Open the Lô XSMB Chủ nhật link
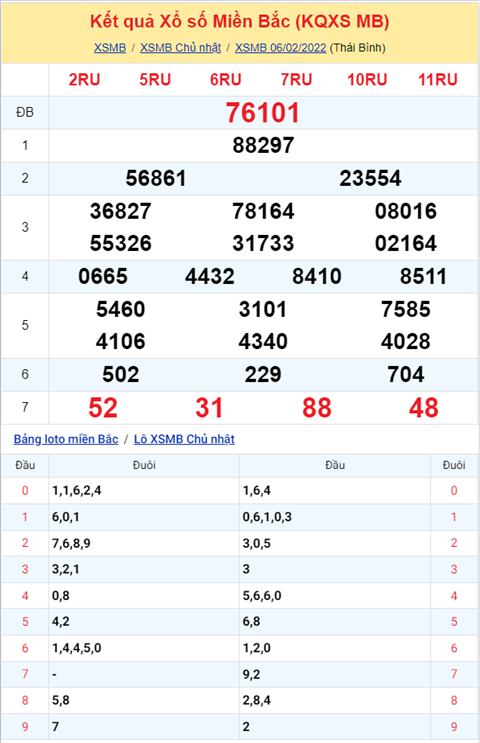This screenshot has width=480, height=743. (x=184, y=439)
